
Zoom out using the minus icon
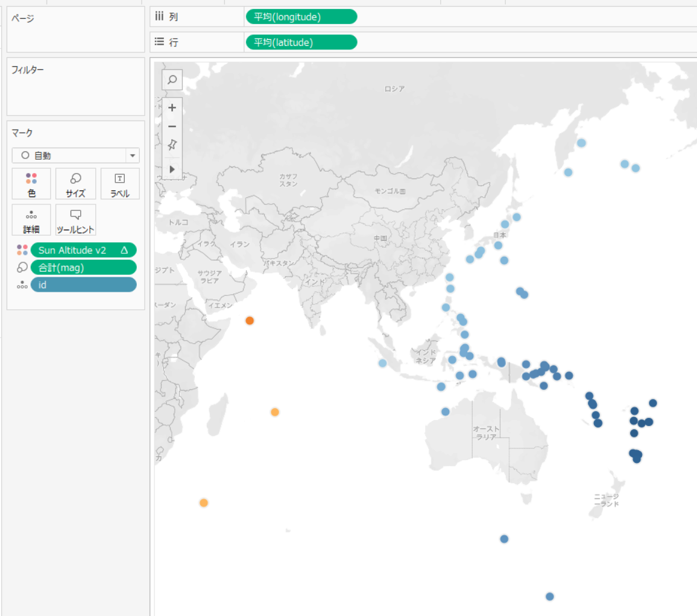pyautogui.click(x=172, y=126)
